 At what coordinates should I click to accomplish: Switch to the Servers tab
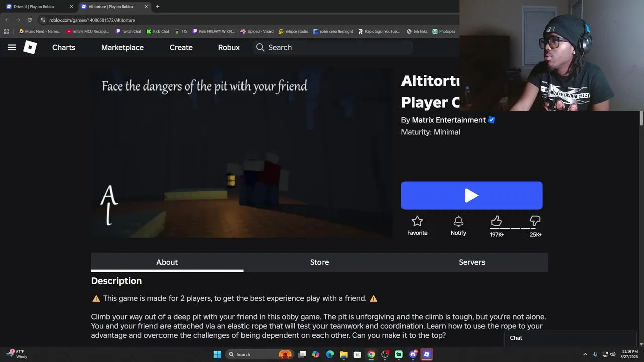point(472,262)
